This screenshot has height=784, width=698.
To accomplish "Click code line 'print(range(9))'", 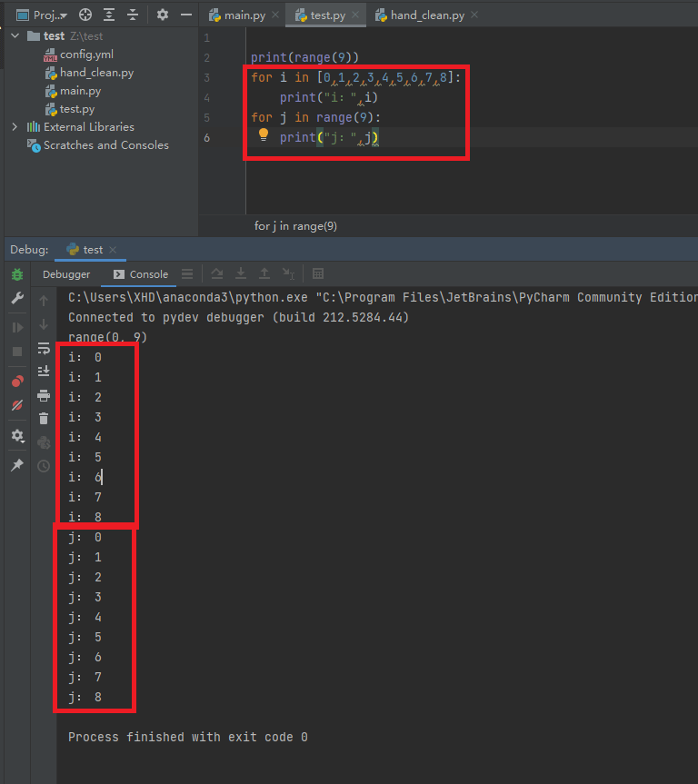I will click(x=304, y=57).
